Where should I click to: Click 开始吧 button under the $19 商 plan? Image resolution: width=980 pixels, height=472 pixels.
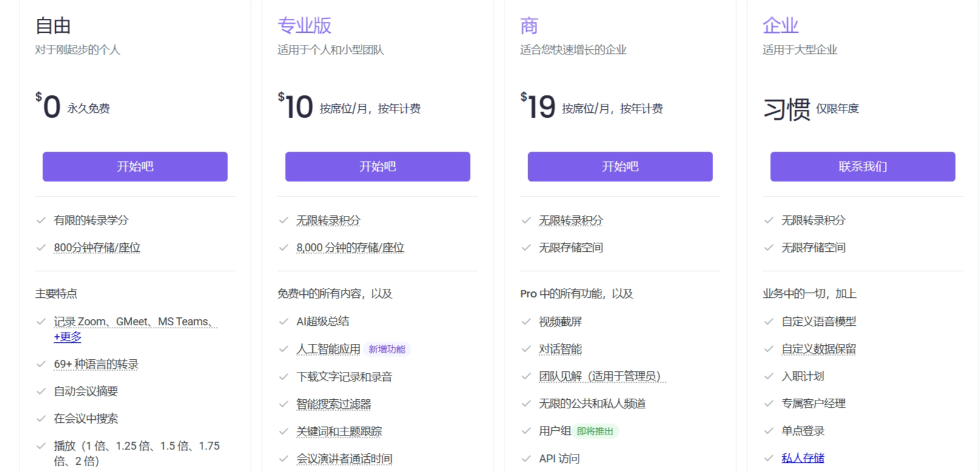(620, 167)
